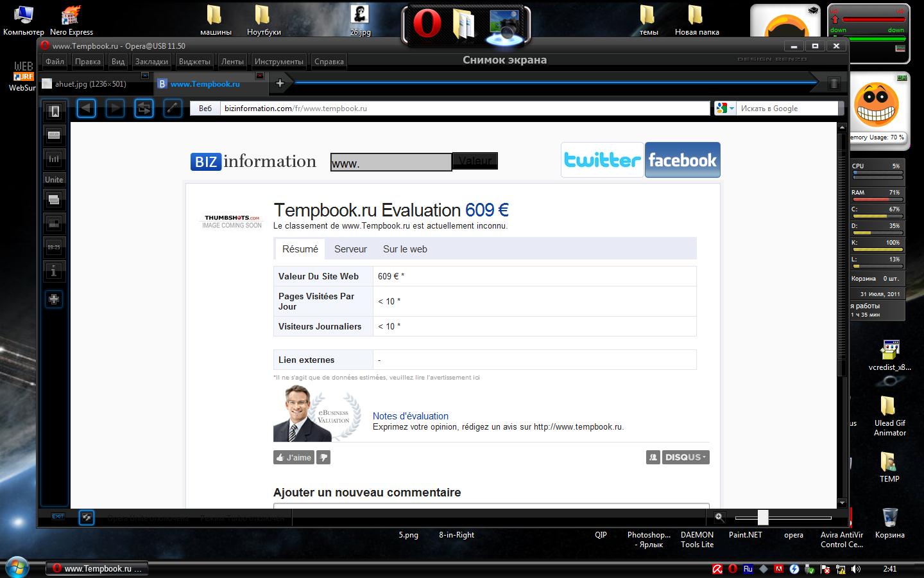Switch to the www.Tempbook.ru tab
This screenshot has height=578, width=924.
click(210, 83)
